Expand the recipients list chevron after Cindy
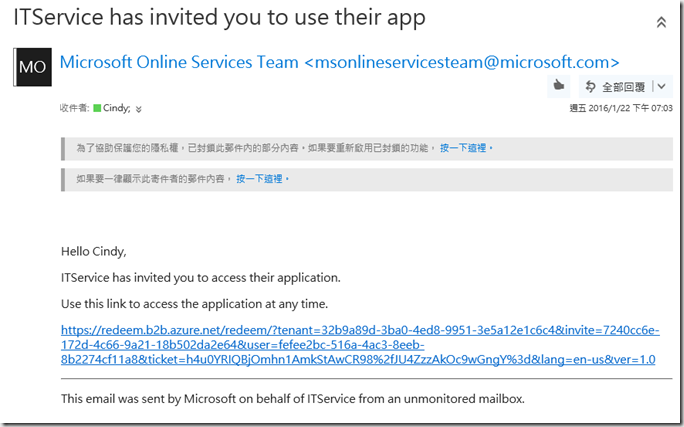The height and width of the screenshot is (427, 684). pos(139,109)
